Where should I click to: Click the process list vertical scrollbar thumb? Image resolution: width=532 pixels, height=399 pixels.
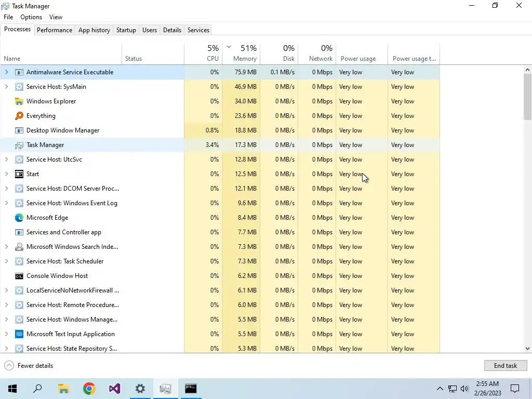pyautogui.click(x=527, y=96)
